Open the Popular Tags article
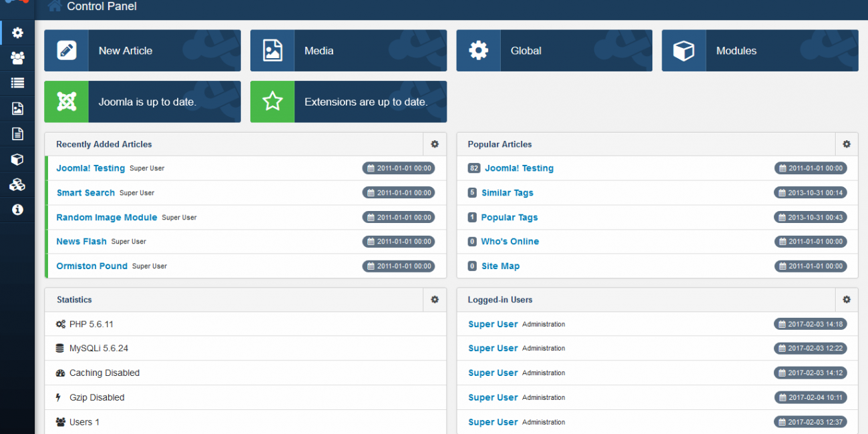The image size is (868, 434). (509, 218)
